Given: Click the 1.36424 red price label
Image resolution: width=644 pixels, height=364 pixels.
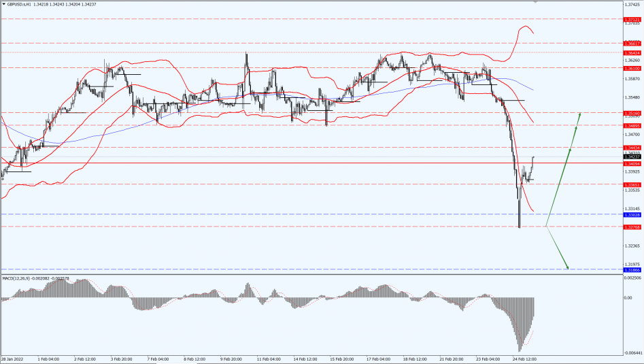Looking at the screenshot, I should point(632,52).
